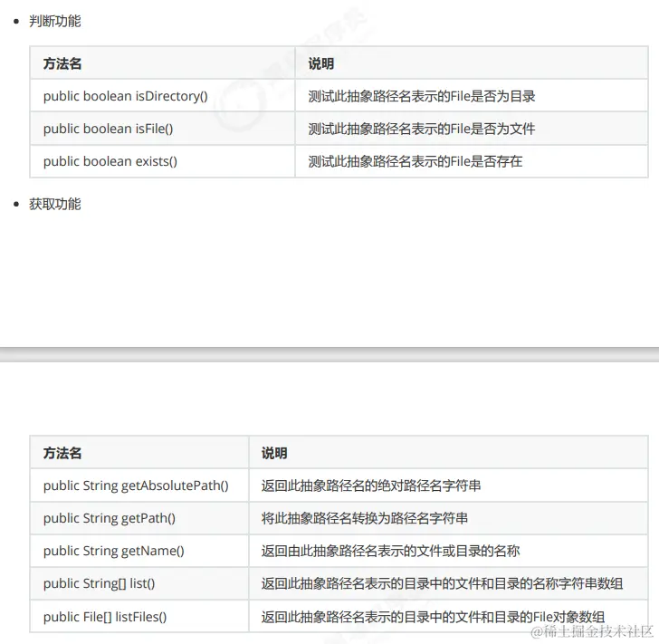Viewport: 659px width, 644px height.
Task: Click '方法名' header in first table
Action: [x=62, y=64]
